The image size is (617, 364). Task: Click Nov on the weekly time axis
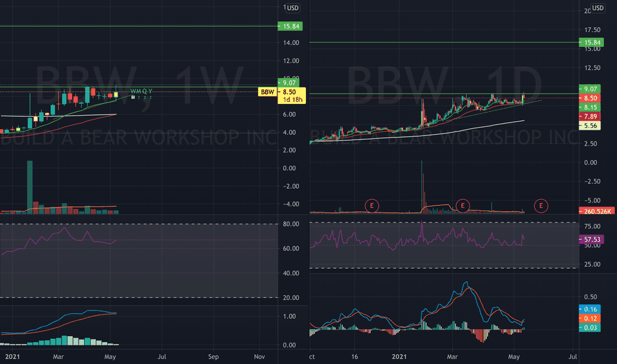pos(260,357)
